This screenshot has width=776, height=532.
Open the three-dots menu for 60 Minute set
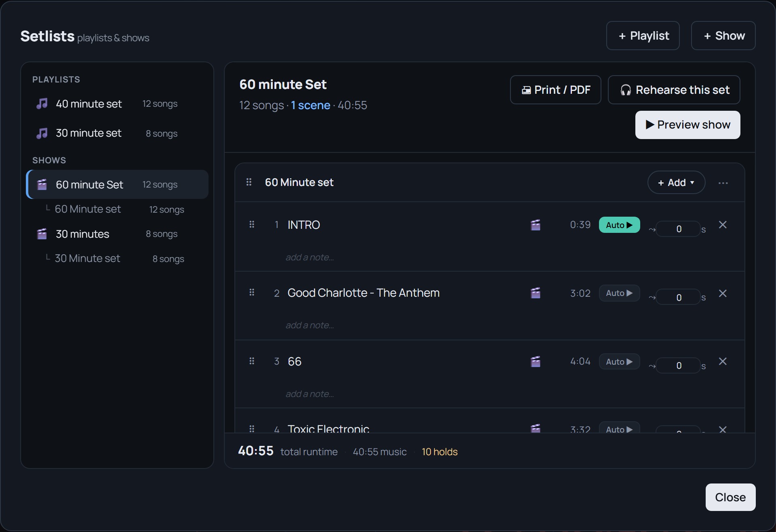coord(723,183)
